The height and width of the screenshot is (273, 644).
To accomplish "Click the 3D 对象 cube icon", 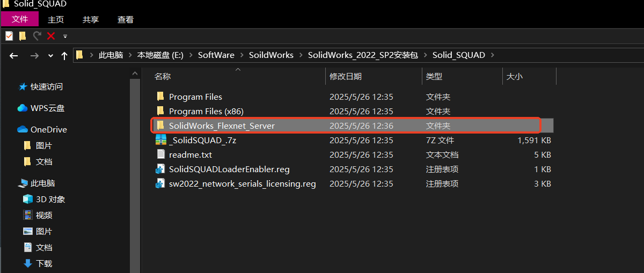I will (28, 199).
